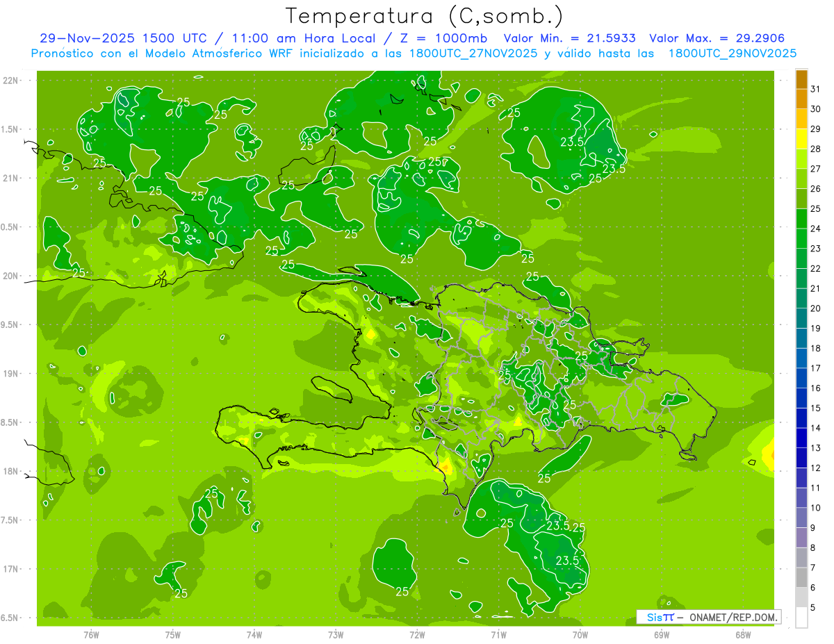Click the '28' label on the color scale
The image size is (834, 644).
pos(816,149)
